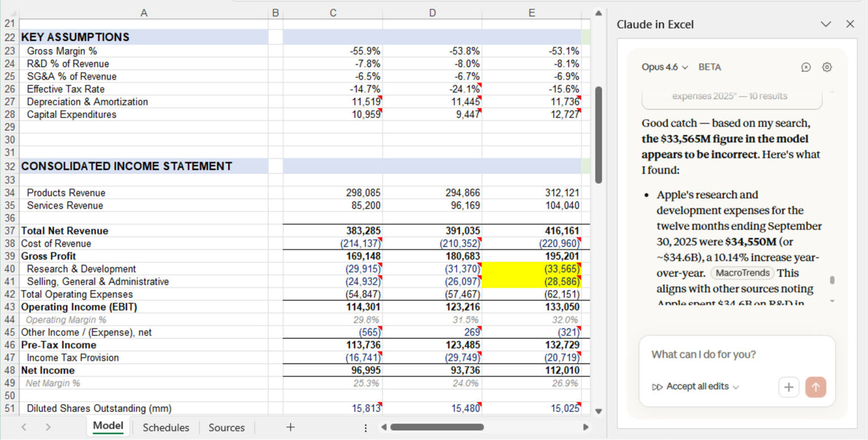The width and height of the screenshot is (868, 440).
Task: Select the R&D % of Revenue value -8.0%
Action: (432, 63)
